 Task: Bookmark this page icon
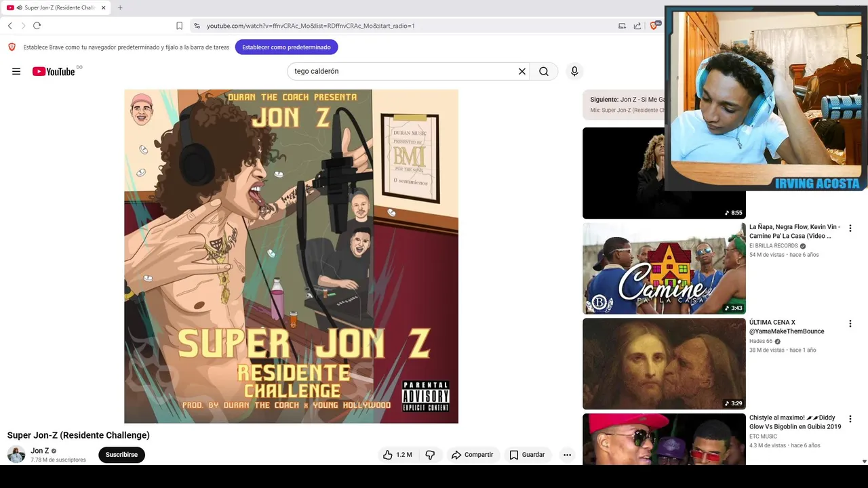(x=179, y=26)
